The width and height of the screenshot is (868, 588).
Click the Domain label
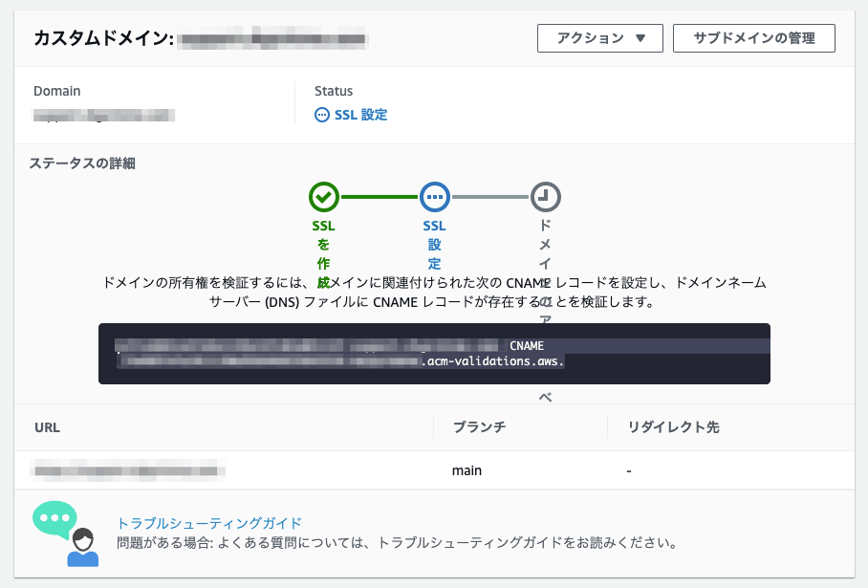tap(57, 91)
